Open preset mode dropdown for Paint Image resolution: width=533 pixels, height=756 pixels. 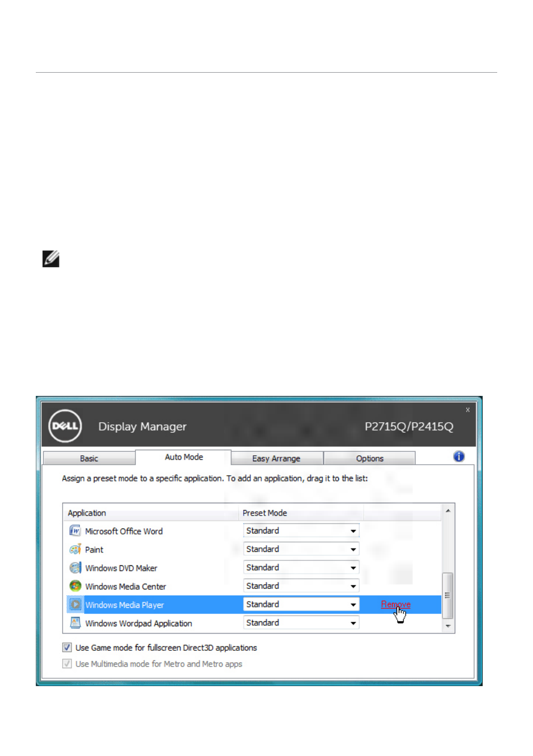[301, 549]
